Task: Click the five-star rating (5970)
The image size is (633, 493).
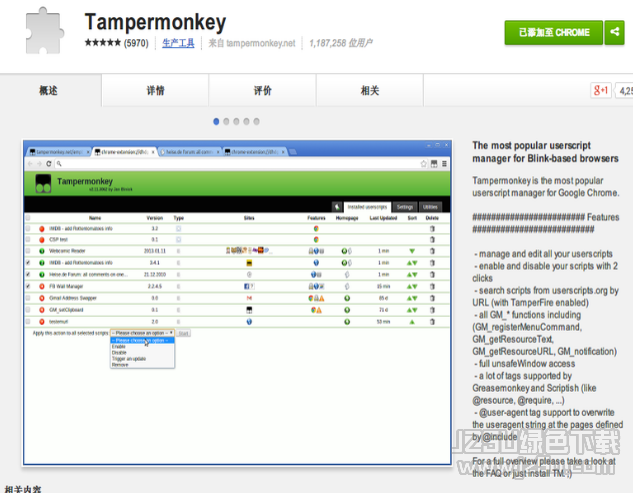Action: click(117, 43)
